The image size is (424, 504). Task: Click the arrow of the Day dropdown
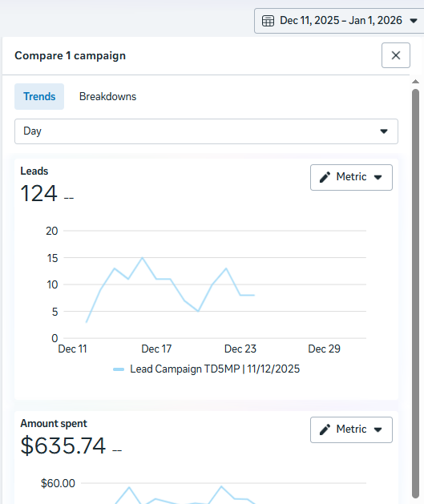[383, 131]
